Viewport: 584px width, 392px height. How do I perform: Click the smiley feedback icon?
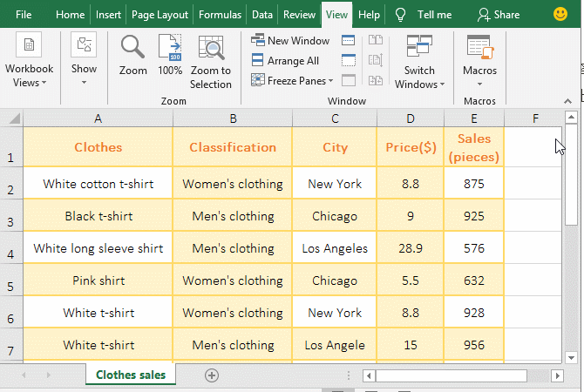pyautogui.click(x=560, y=14)
